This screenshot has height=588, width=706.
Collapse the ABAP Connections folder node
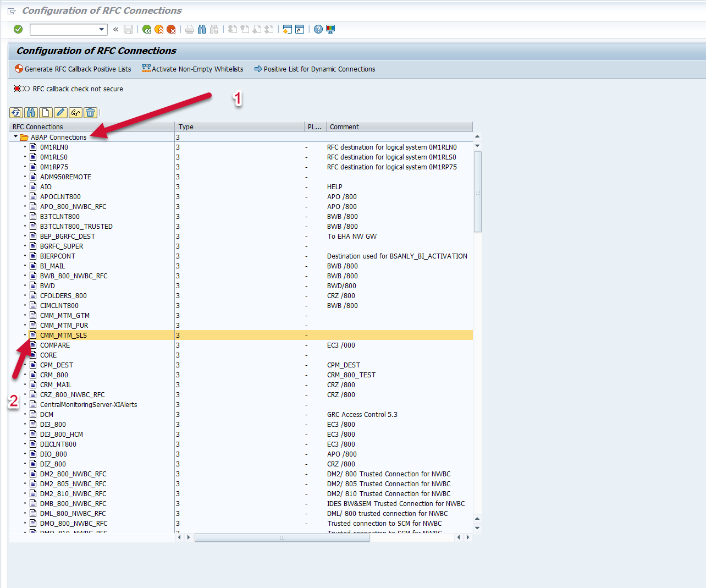point(15,137)
